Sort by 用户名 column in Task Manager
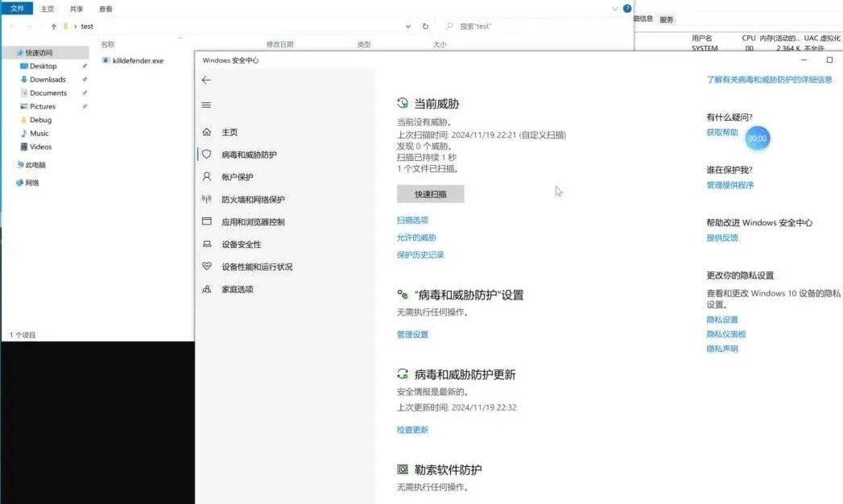The image size is (843, 504). tap(701, 38)
